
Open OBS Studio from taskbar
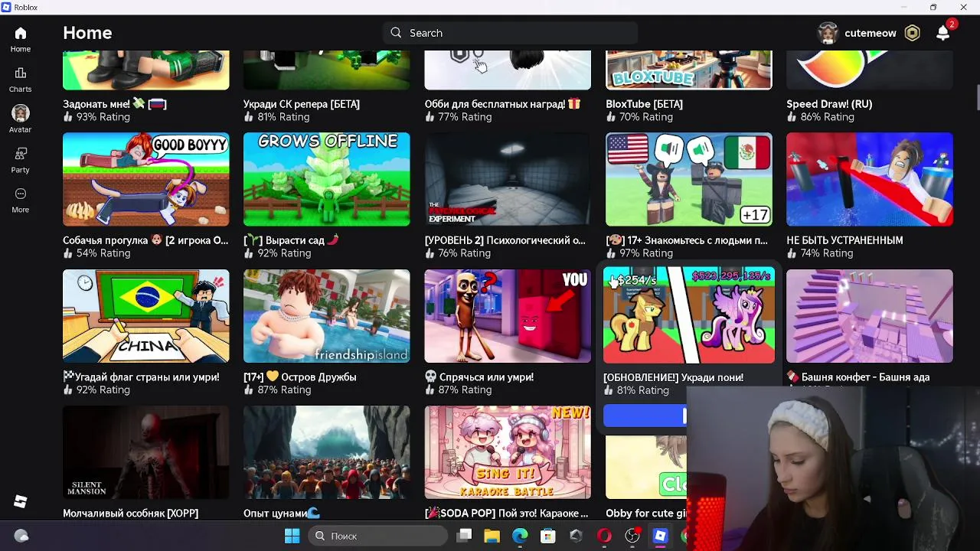[632, 536]
